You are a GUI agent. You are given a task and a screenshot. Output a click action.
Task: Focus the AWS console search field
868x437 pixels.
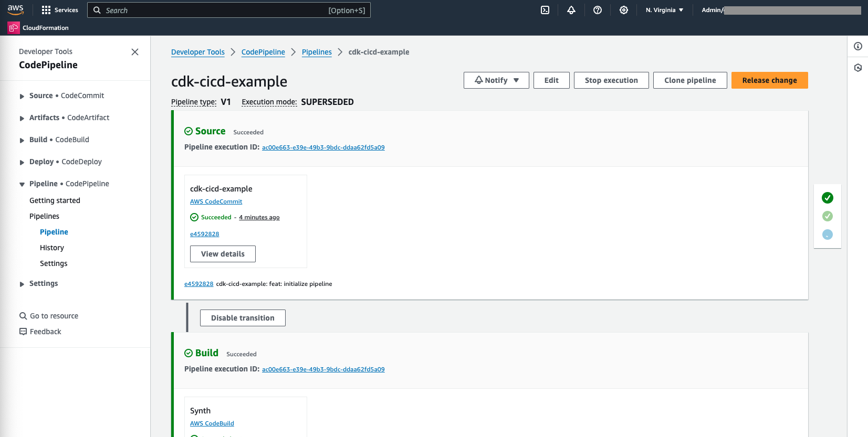pos(229,10)
